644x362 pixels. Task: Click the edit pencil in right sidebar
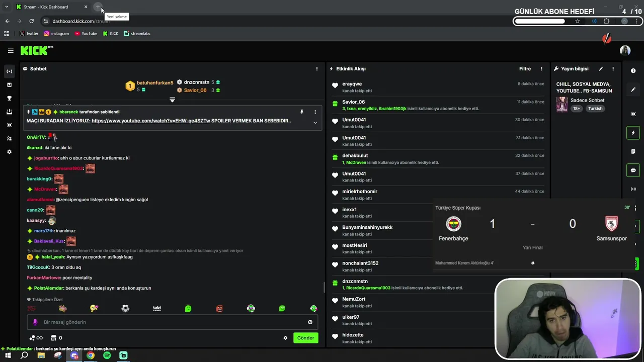coord(633,89)
